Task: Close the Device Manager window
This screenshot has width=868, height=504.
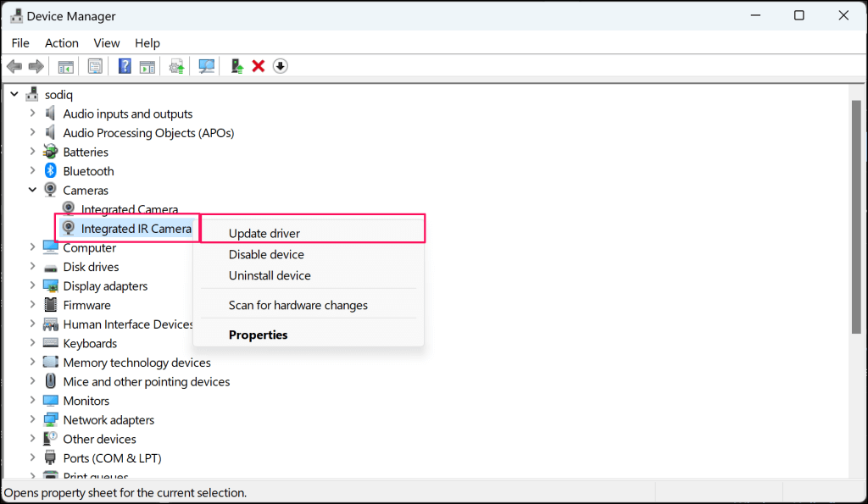Action: [843, 15]
